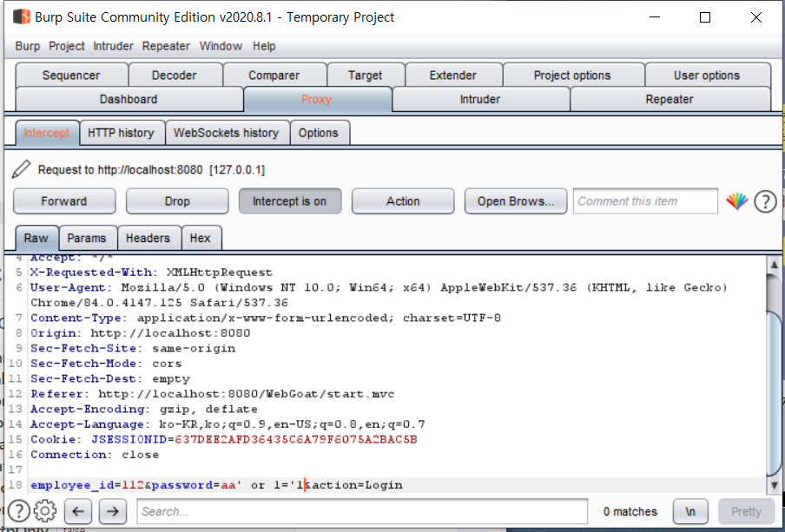Click the Connection: close header line

click(95, 455)
